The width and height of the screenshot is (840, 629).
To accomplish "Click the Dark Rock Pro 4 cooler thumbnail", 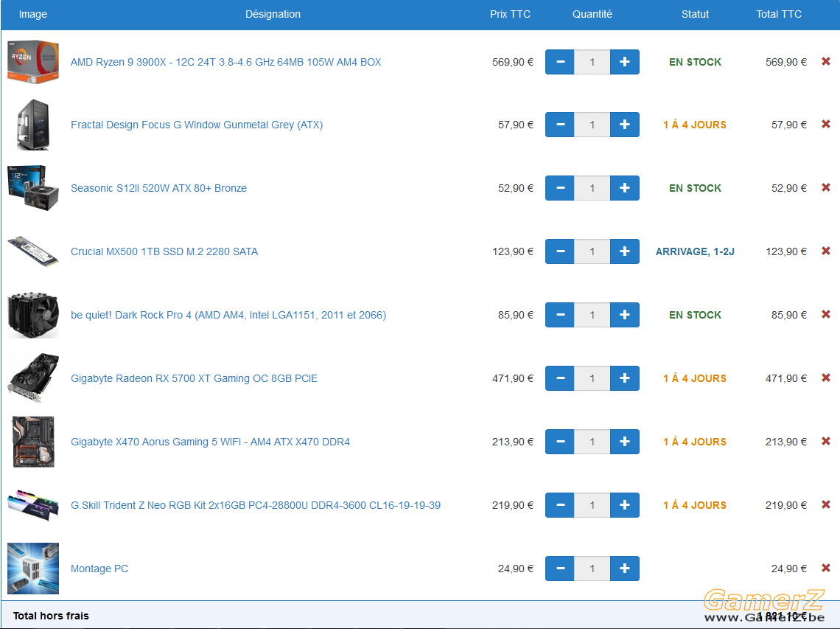I will 33,315.
